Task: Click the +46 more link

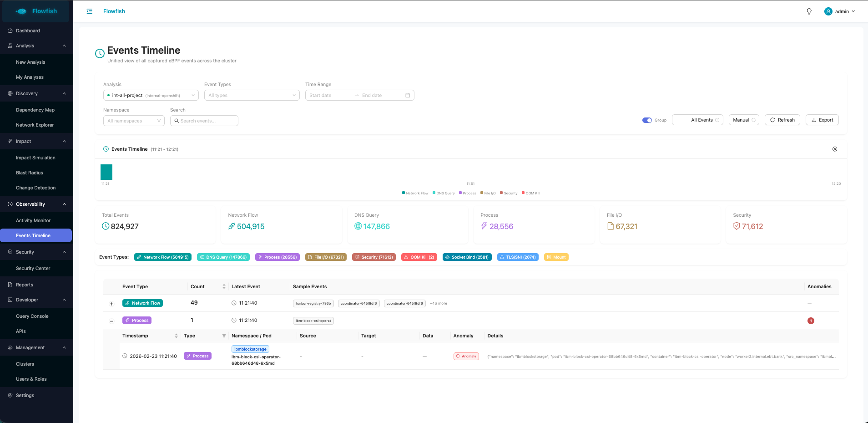Action: pyautogui.click(x=439, y=303)
